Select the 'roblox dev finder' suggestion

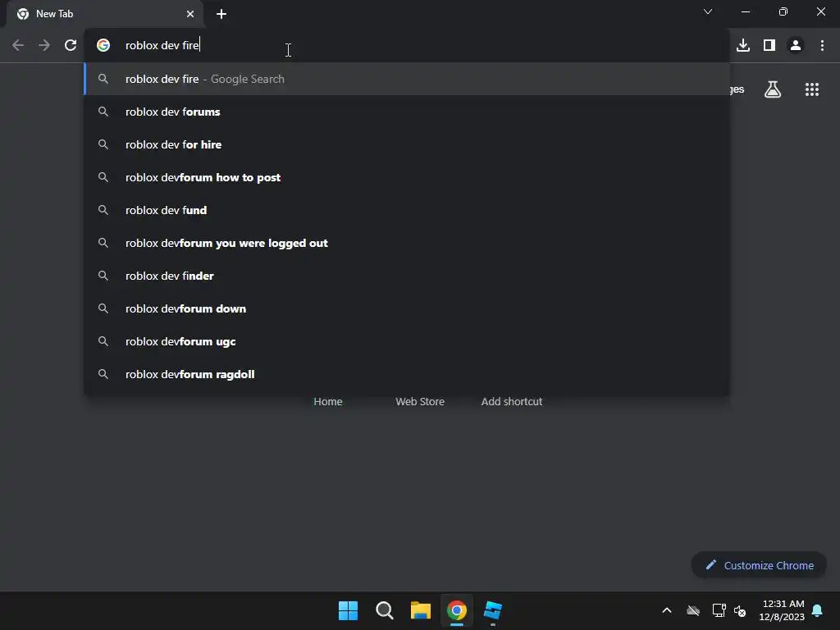(407, 276)
